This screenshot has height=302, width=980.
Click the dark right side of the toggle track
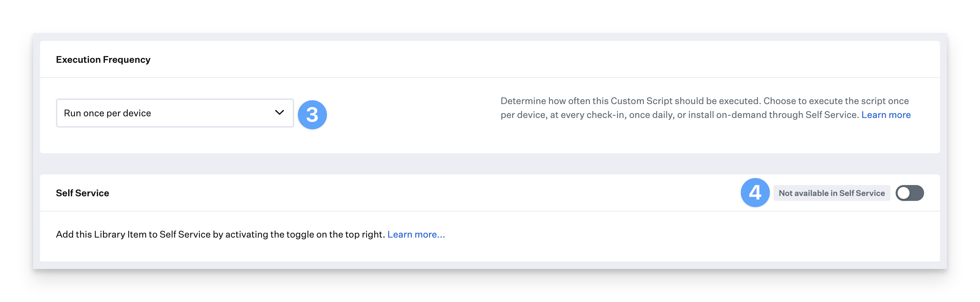pyautogui.click(x=917, y=193)
